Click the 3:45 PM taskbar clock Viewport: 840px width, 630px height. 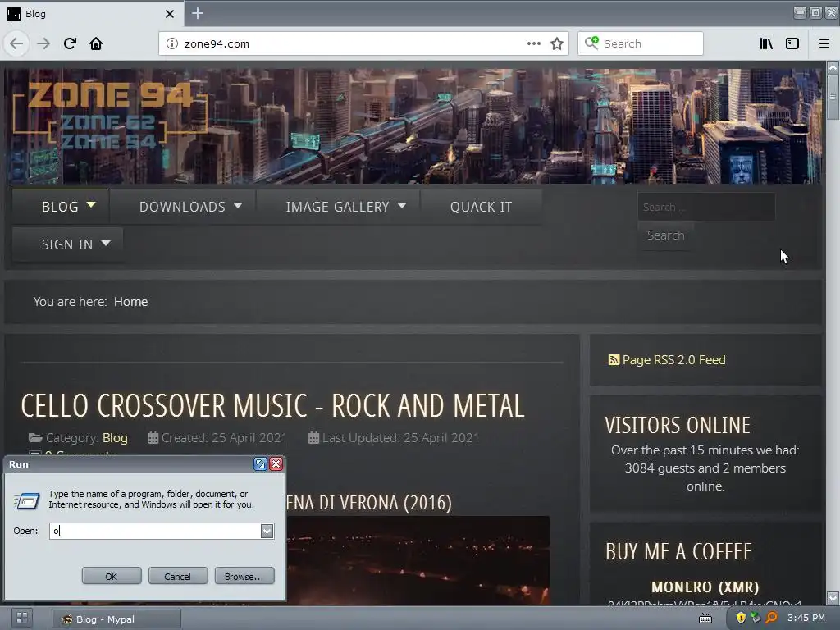point(806,618)
